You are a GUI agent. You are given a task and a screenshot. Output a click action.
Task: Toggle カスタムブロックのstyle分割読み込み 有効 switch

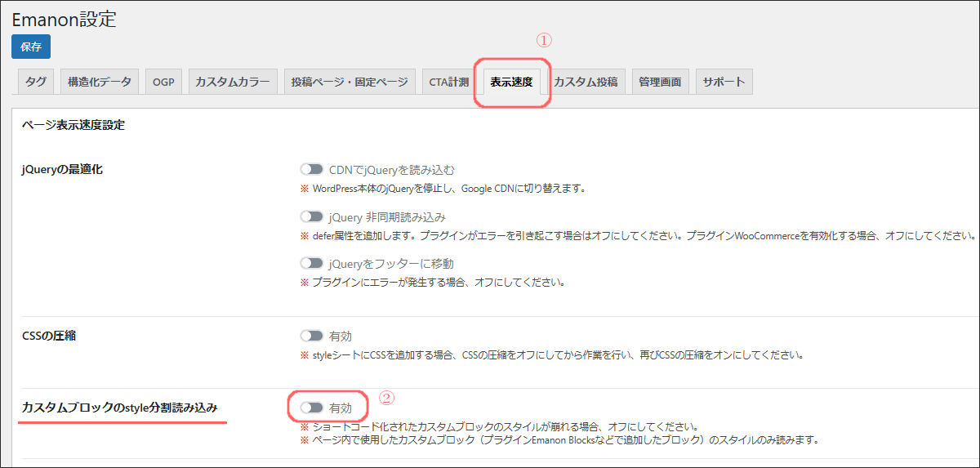(x=311, y=408)
